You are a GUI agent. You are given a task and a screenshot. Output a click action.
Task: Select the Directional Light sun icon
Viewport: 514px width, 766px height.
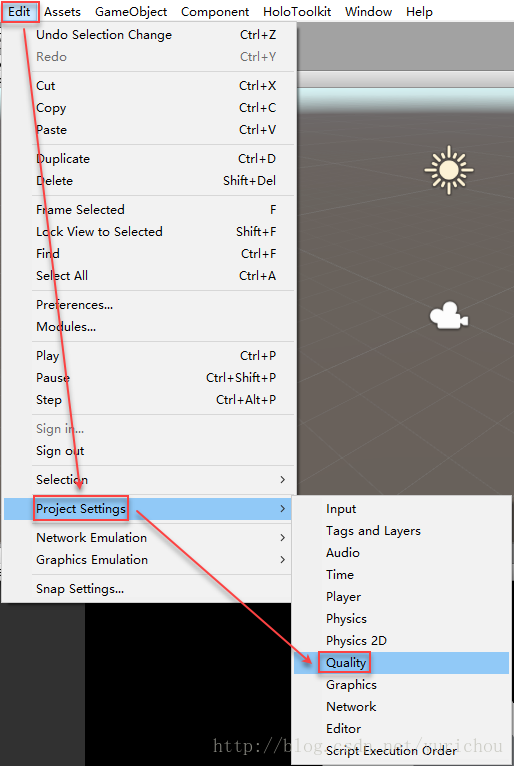coord(449,170)
